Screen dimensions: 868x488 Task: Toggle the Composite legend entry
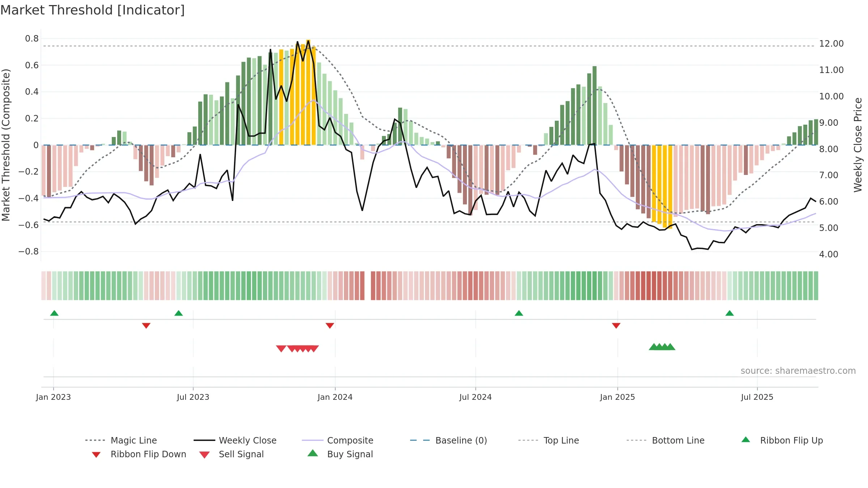337,440
